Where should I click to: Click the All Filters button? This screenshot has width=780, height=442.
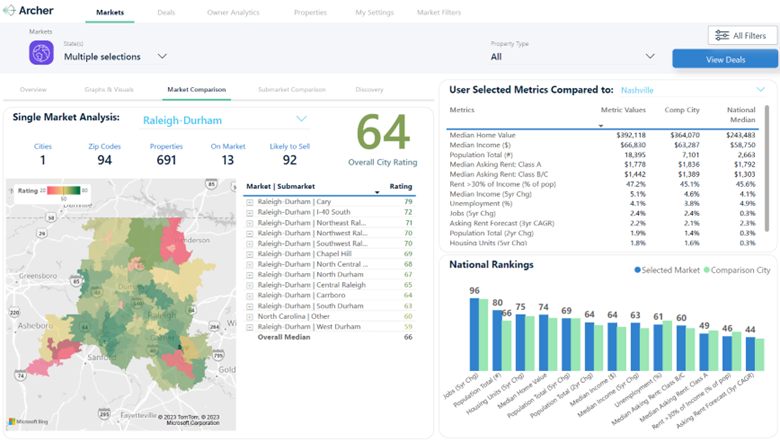pos(742,35)
